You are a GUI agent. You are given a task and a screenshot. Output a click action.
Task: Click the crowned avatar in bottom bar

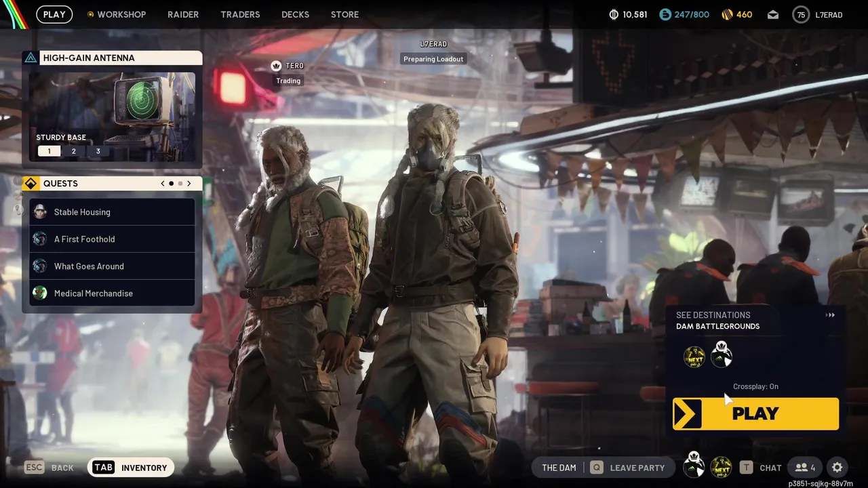[x=694, y=466]
